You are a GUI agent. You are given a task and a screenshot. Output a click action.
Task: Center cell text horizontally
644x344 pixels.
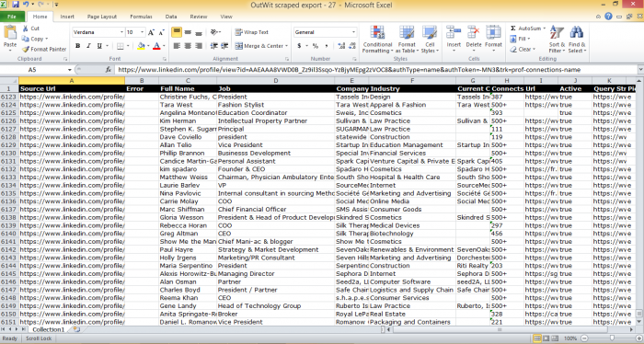(188, 46)
